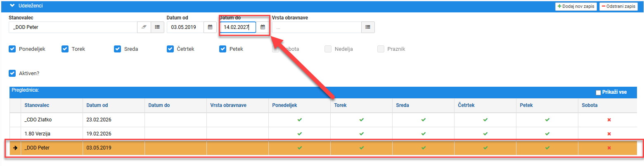Viewport: 644px width, 166px height.
Task: Collapse the Udeleženci section chevron
Action: [12, 6]
